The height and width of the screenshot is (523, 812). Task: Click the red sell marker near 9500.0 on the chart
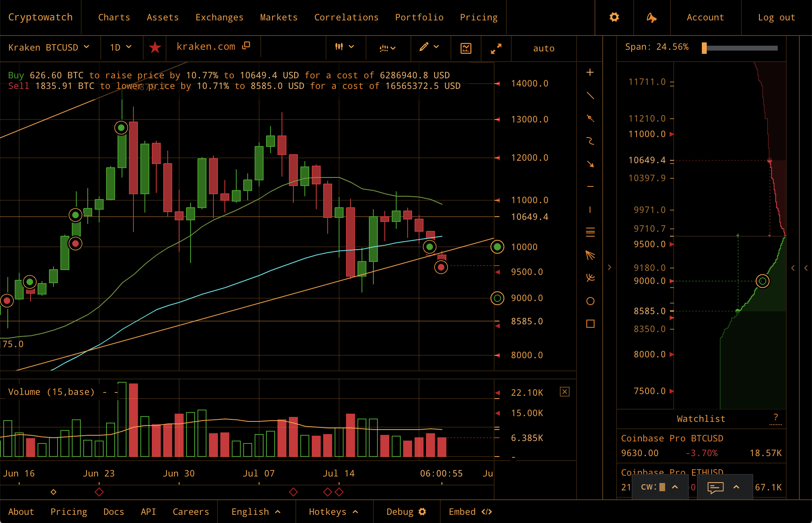tap(441, 267)
